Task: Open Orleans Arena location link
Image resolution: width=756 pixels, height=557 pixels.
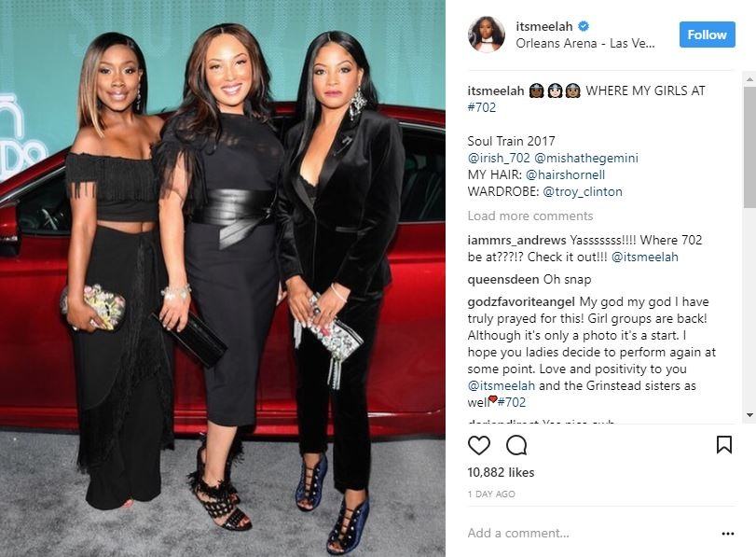Action: tap(585, 43)
